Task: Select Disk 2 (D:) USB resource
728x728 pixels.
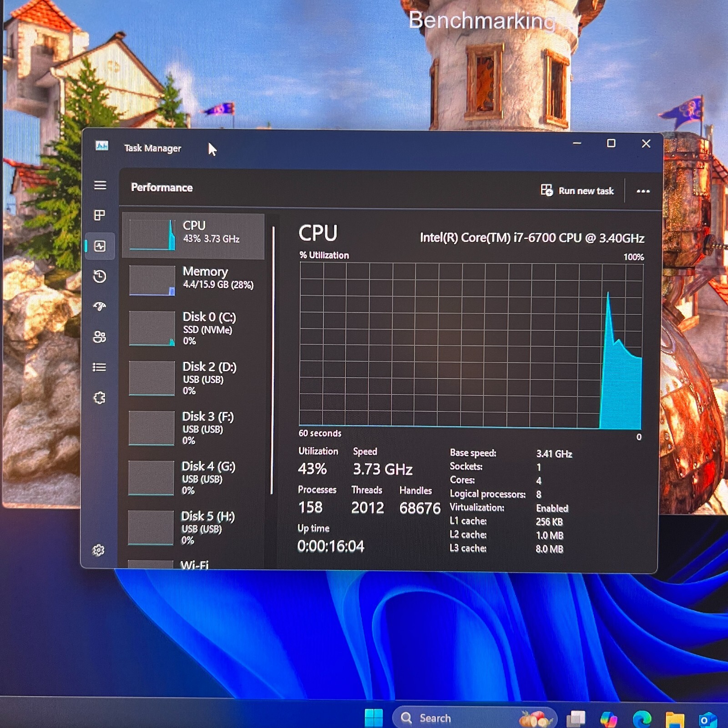Action: pos(193,379)
